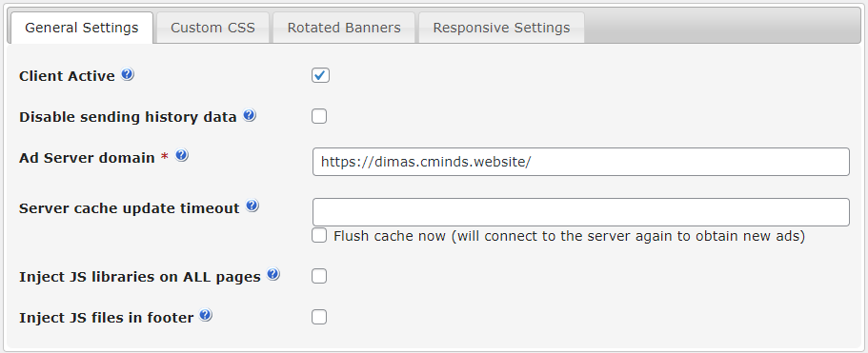Click the Flush cache now label text
868x353 pixels.
[x=569, y=236]
